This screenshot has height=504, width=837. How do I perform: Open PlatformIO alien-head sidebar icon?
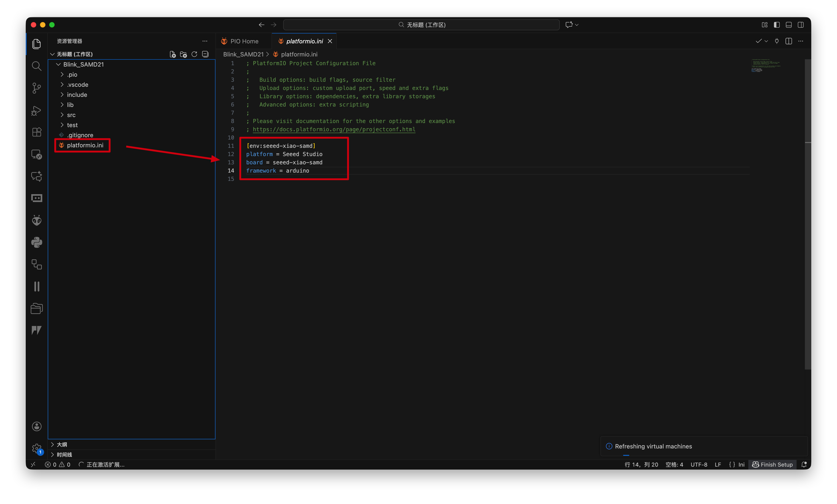pos(36,221)
